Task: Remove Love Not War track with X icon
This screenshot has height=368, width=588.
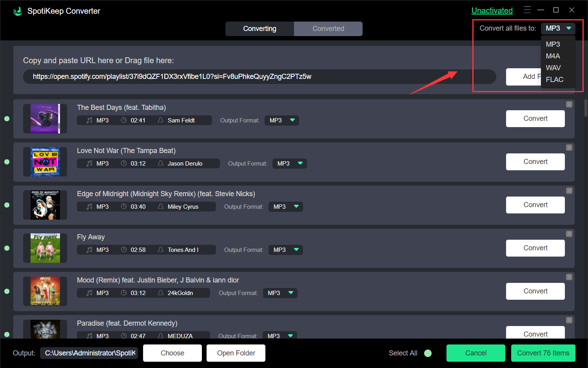Action: click(569, 148)
